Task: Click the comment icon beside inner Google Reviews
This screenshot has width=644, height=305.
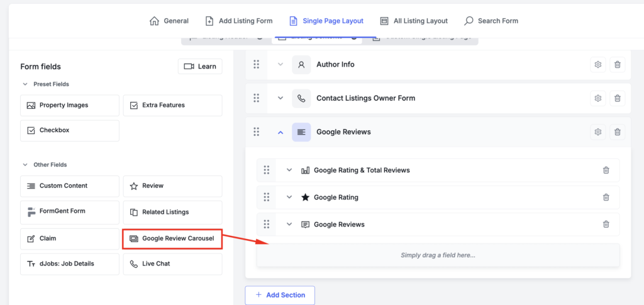Action: [305, 225]
